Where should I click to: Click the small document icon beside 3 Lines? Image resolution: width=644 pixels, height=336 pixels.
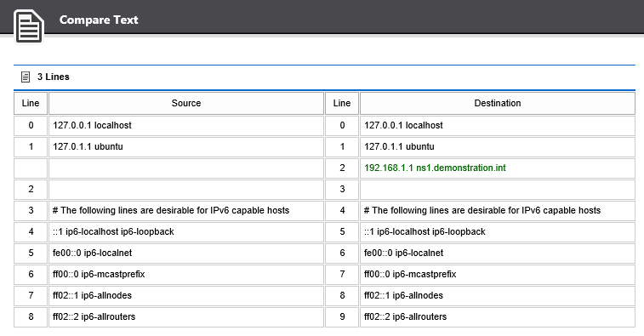(x=26, y=77)
